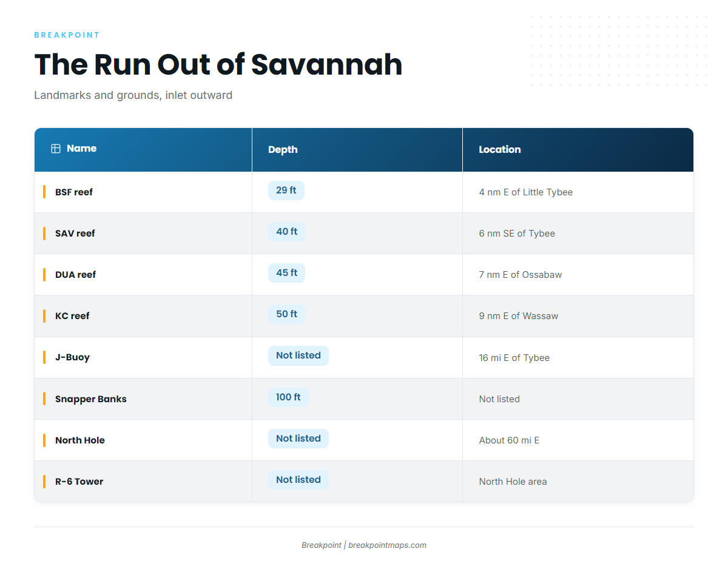Click location About 60 mi E
728x566 pixels.
tap(509, 440)
